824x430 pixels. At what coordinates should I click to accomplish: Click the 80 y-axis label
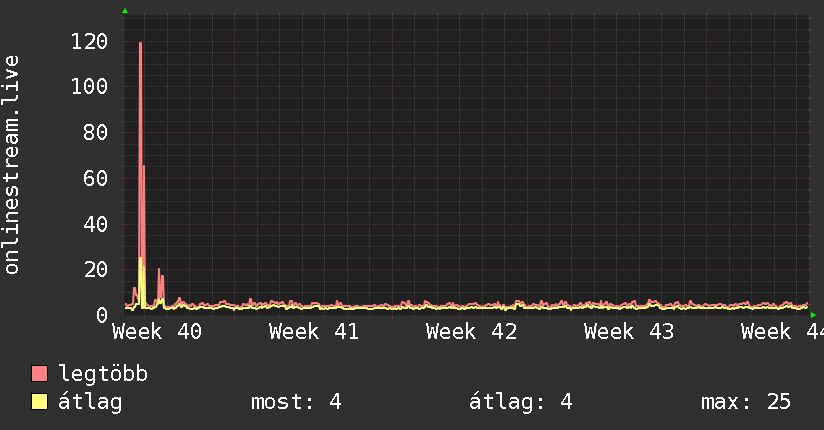click(96, 132)
